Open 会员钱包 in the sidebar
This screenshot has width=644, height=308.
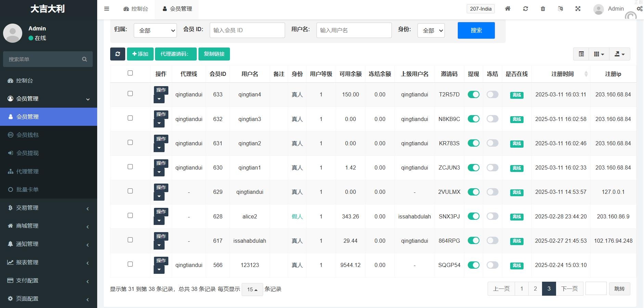coord(28,135)
